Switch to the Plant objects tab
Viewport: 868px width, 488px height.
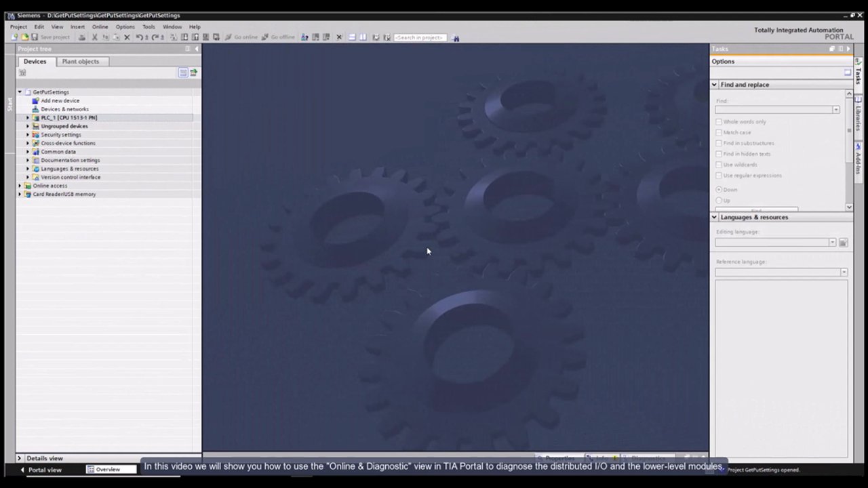[80, 62]
